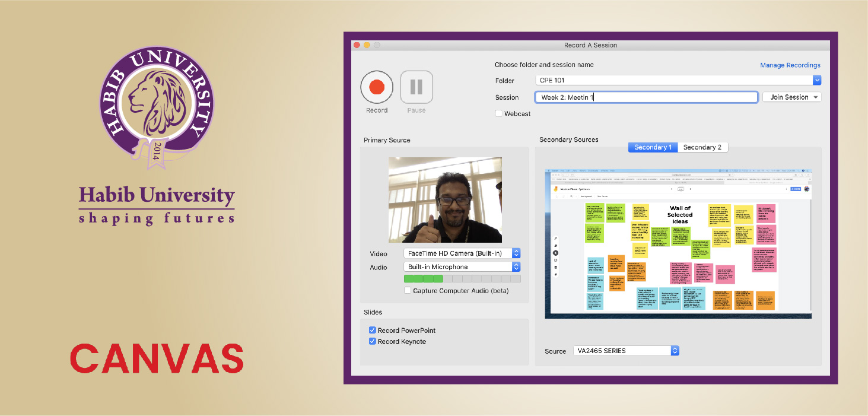Click the 'Folder' field label
The width and height of the screenshot is (868, 416).
pyautogui.click(x=505, y=81)
